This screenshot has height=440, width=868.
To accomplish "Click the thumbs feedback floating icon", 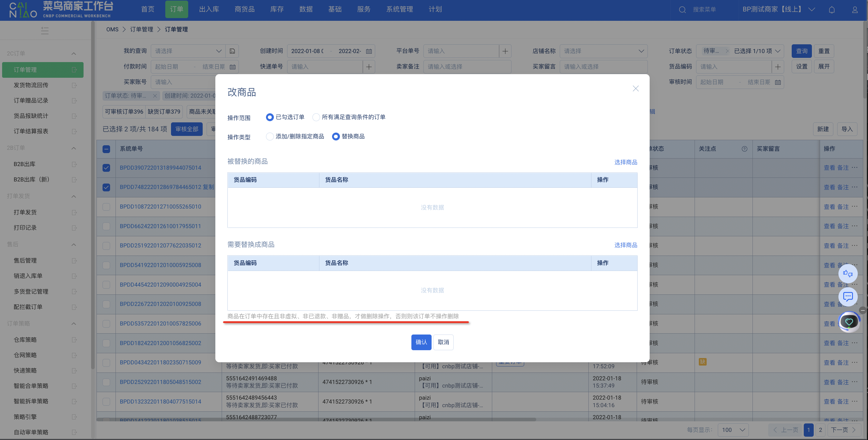I will pos(848,273).
